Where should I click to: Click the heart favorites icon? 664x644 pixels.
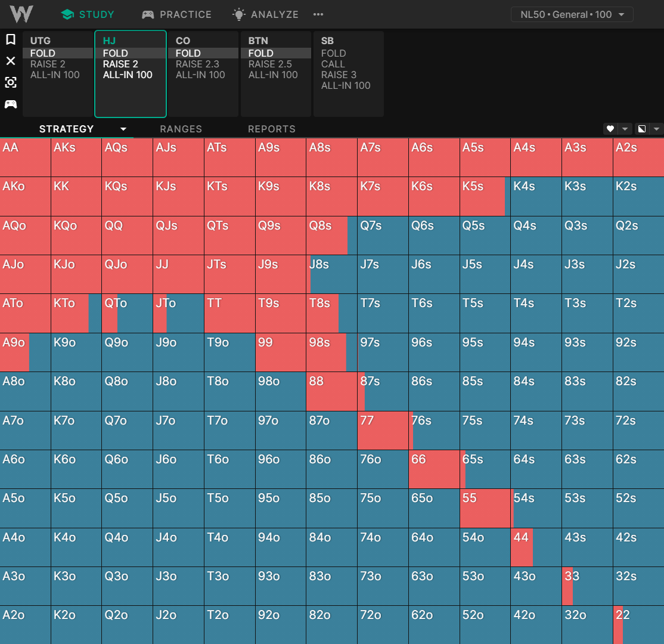[x=610, y=129]
